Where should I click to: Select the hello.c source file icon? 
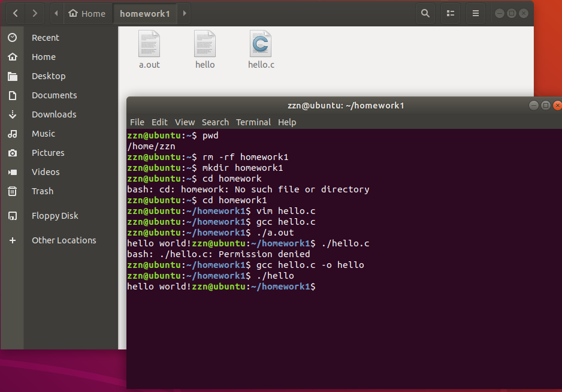point(261,43)
